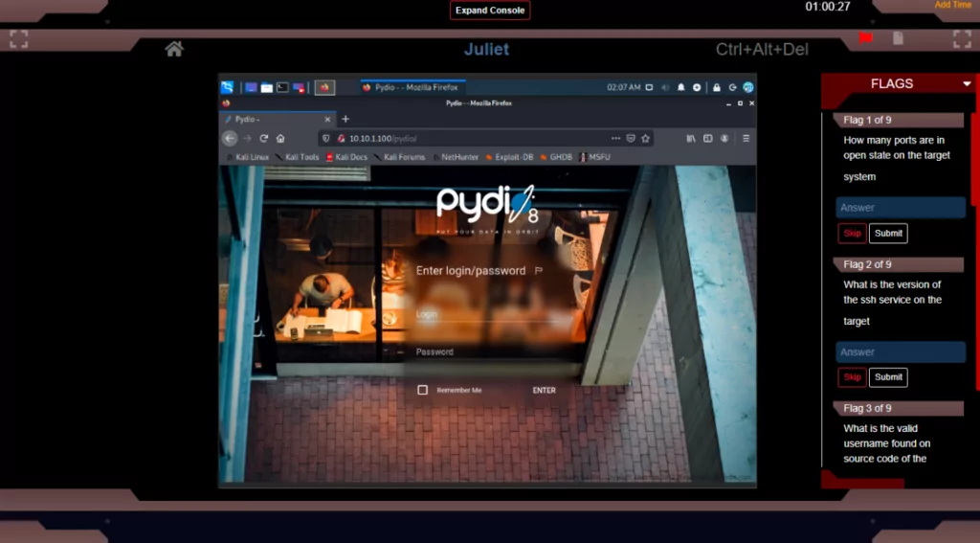Screen dimensions: 980x543
Task: Open the file manager from the panel
Action: point(267,87)
